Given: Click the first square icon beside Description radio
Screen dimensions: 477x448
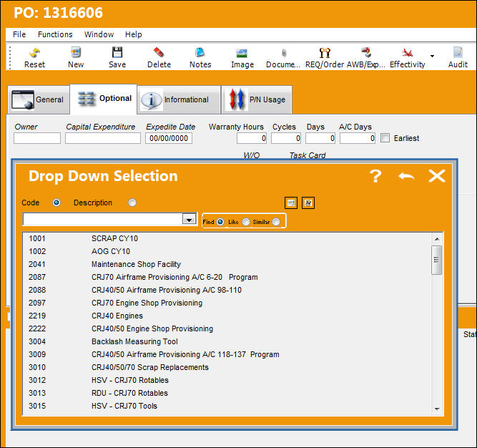Looking at the screenshot, I should [x=291, y=203].
